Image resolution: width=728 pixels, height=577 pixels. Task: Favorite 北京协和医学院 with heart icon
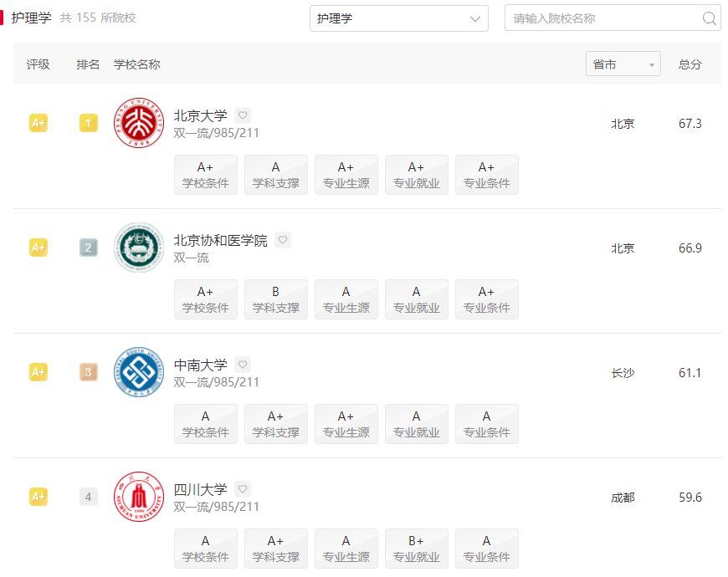tap(283, 240)
